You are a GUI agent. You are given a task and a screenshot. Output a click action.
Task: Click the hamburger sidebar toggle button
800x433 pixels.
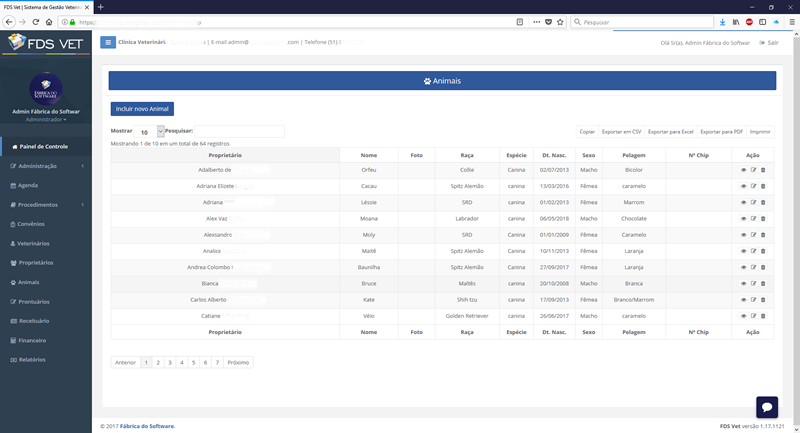(x=108, y=42)
